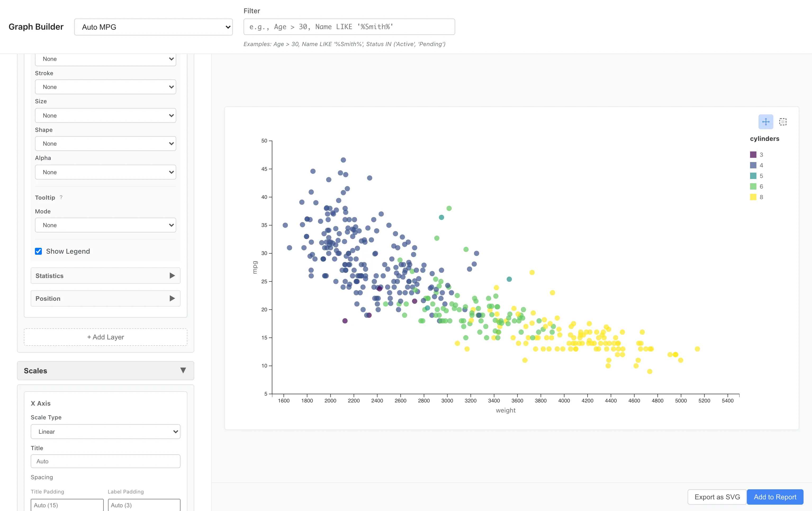812x511 pixels.
Task: Click the Add Layer button
Action: click(x=106, y=337)
